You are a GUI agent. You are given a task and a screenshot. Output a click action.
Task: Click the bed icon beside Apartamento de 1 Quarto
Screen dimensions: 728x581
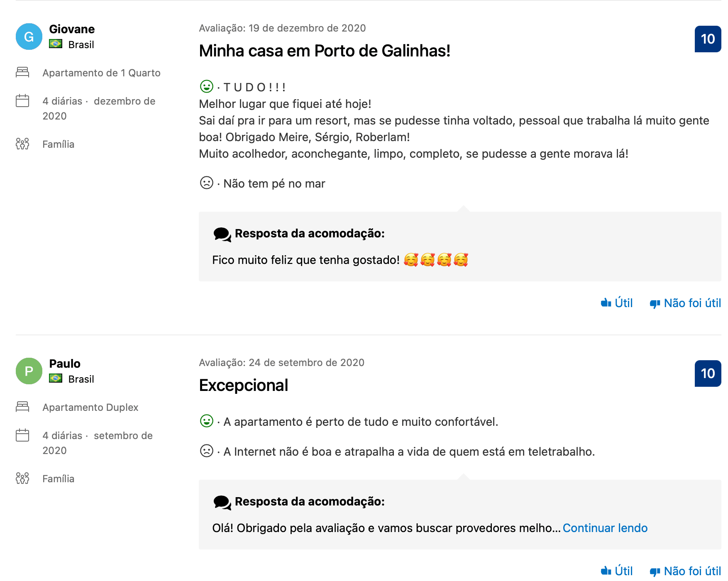pos(22,73)
